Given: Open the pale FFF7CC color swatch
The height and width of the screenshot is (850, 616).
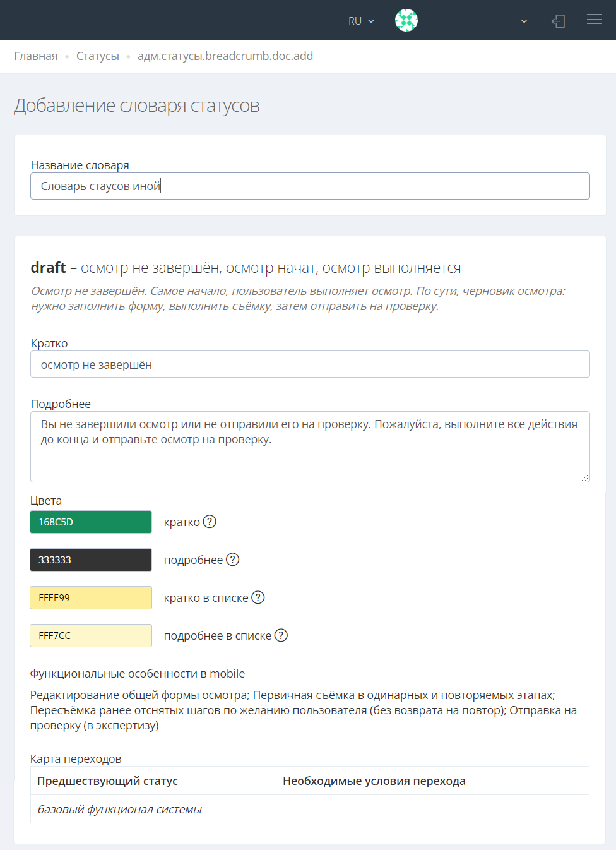Looking at the screenshot, I should tap(91, 636).
